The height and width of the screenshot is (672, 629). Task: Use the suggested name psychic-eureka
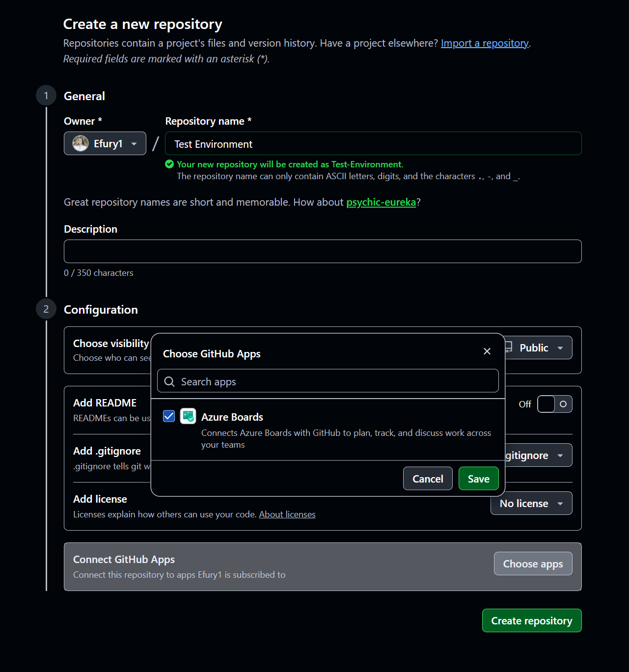tap(381, 202)
